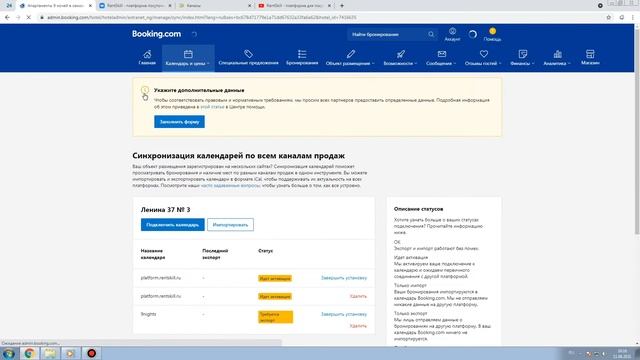Close the YouTube RentSkill tab
The image size is (640, 360).
pyautogui.click(x=329, y=6)
